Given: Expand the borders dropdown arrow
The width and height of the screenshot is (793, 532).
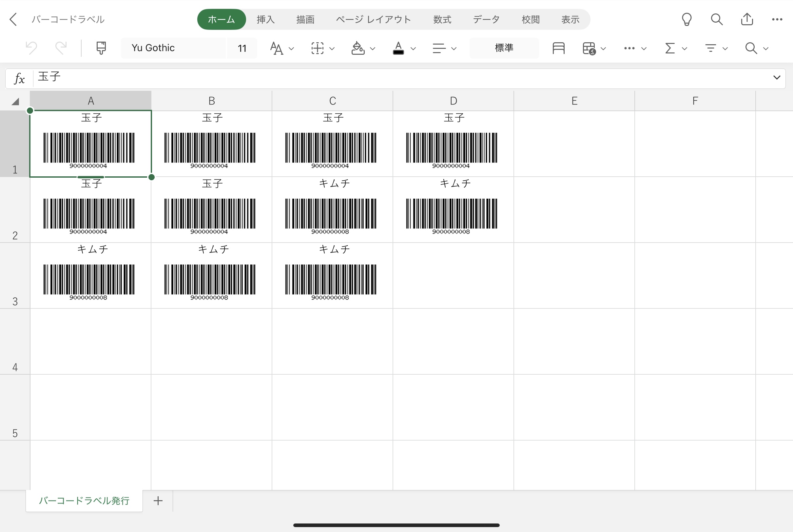Looking at the screenshot, I should point(332,49).
